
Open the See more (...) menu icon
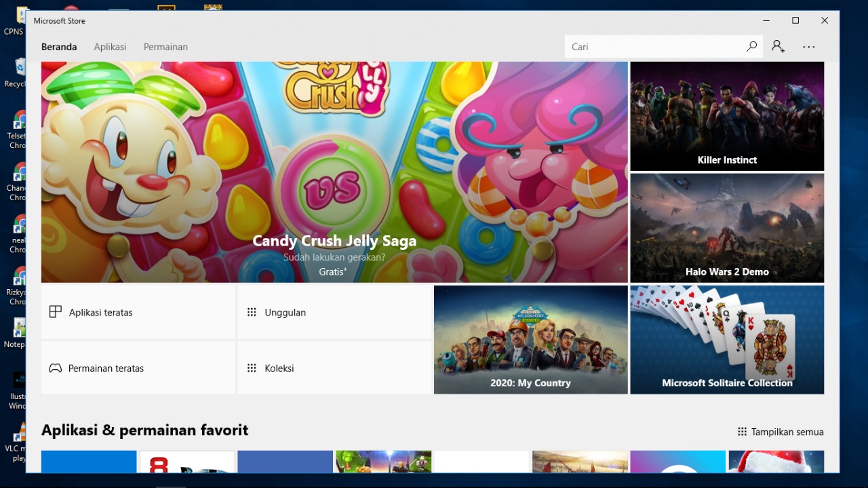(808, 46)
